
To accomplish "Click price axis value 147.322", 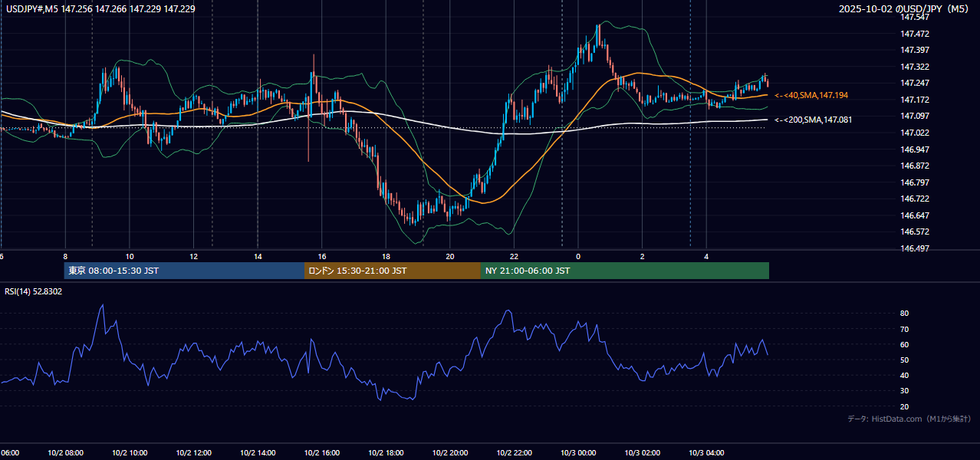I will click(x=915, y=67).
